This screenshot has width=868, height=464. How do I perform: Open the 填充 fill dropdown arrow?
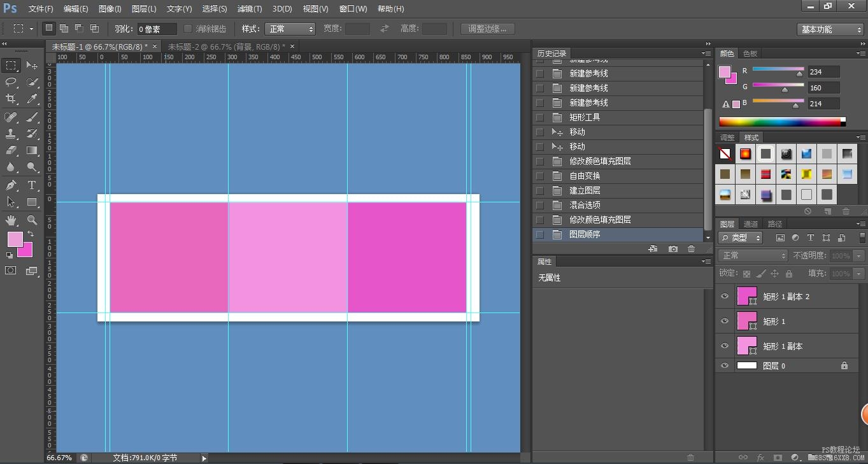pos(859,274)
